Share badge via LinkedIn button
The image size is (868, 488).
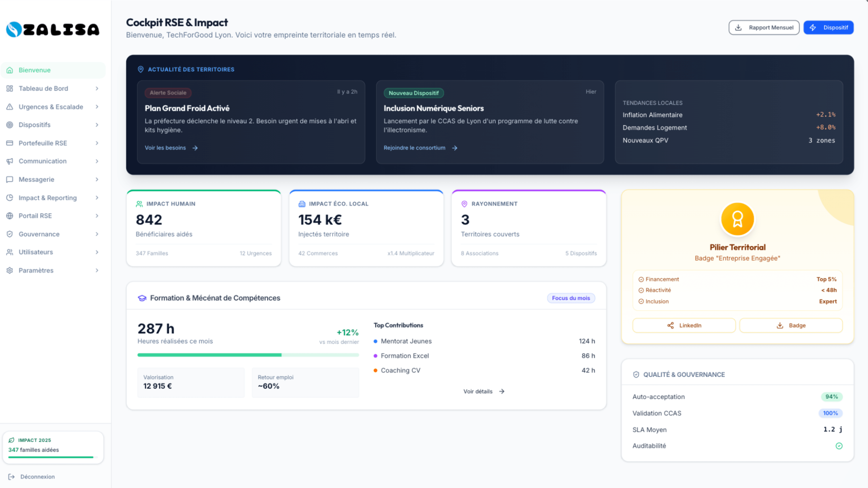tap(684, 325)
